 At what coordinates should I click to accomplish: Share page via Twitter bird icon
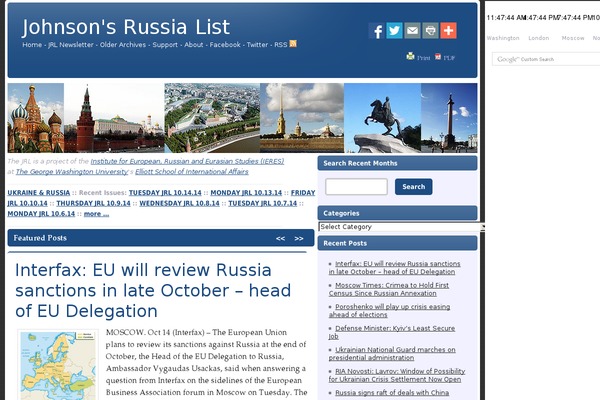pyautogui.click(x=394, y=31)
